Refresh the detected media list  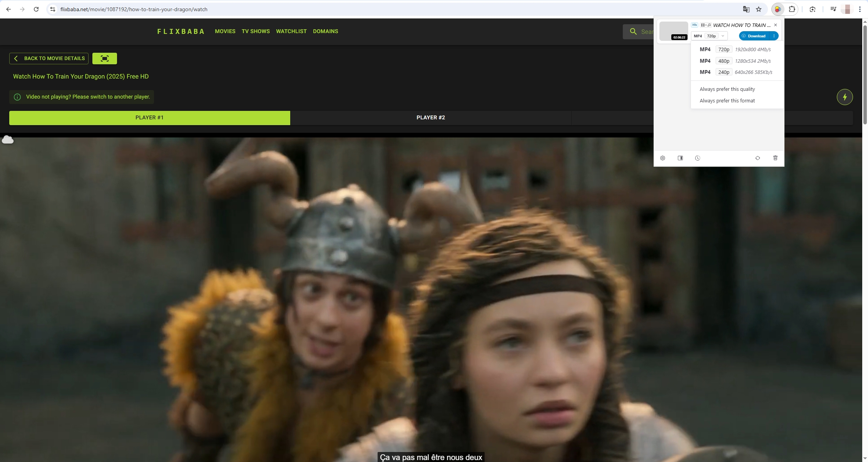[758, 158]
